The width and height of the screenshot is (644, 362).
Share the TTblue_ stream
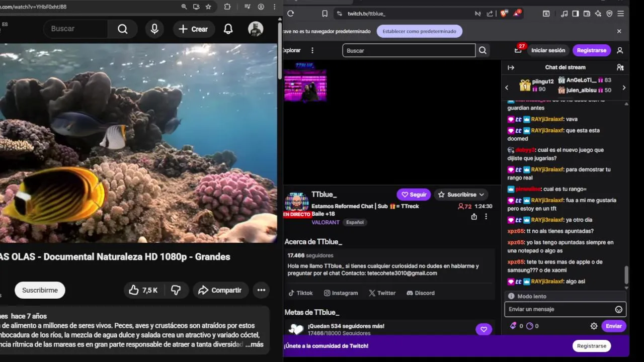click(x=474, y=217)
